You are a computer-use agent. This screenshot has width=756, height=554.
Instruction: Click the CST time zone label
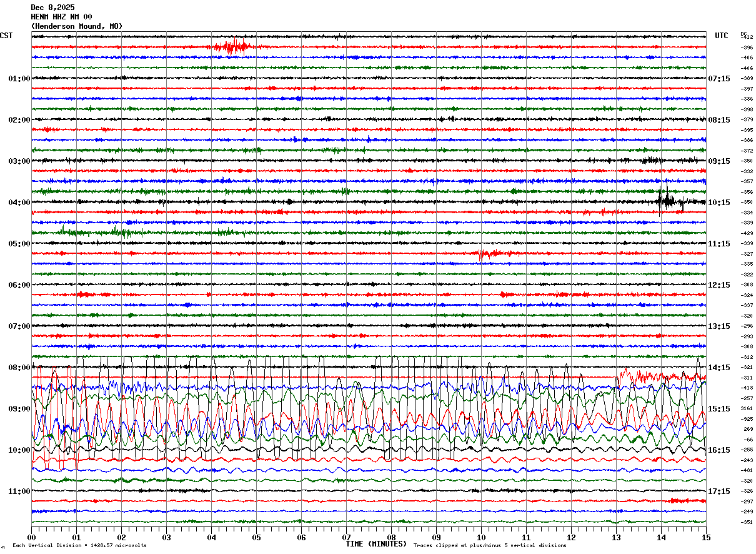6,36
